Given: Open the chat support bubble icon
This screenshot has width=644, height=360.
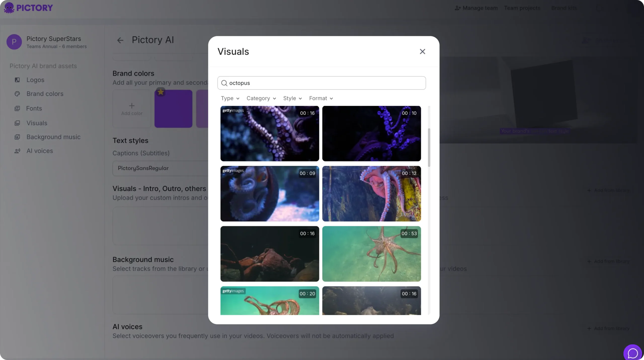Looking at the screenshot, I should click(x=632, y=353).
